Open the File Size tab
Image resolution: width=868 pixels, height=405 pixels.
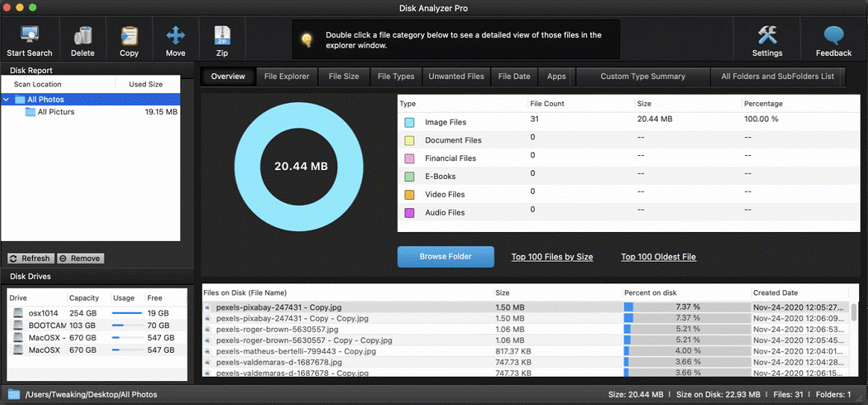pyautogui.click(x=343, y=77)
